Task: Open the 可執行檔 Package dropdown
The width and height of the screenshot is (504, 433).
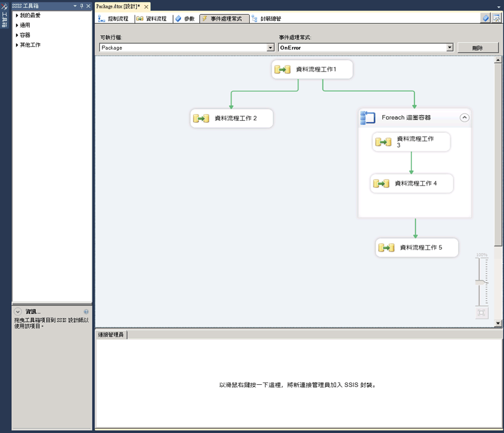Action: (x=270, y=48)
